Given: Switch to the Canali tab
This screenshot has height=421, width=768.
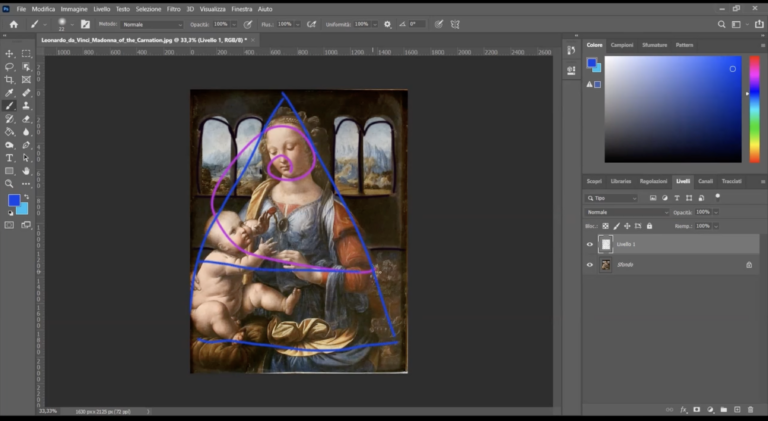Looking at the screenshot, I should pyautogui.click(x=706, y=181).
